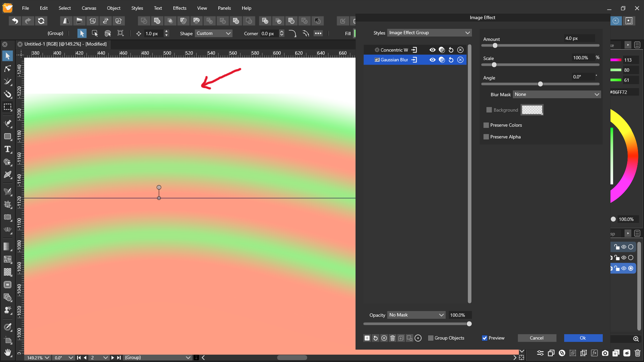Expand the Styles Image Effect Group dropdown
The image size is (644, 362).
point(429,33)
